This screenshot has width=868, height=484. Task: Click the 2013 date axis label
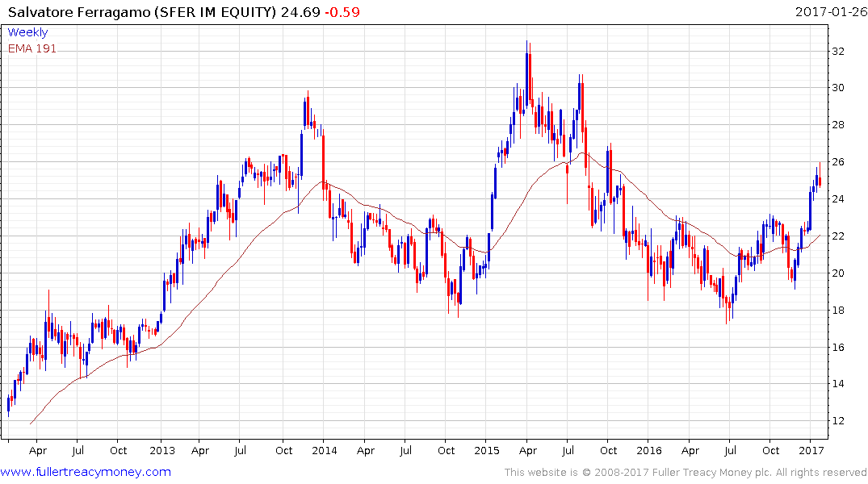(162, 450)
